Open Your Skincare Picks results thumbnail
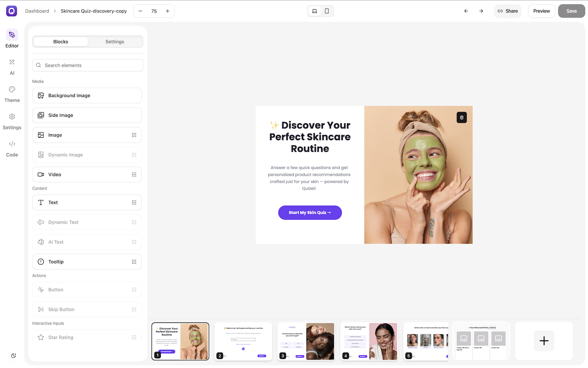The image size is (588, 368). point(481,341)
